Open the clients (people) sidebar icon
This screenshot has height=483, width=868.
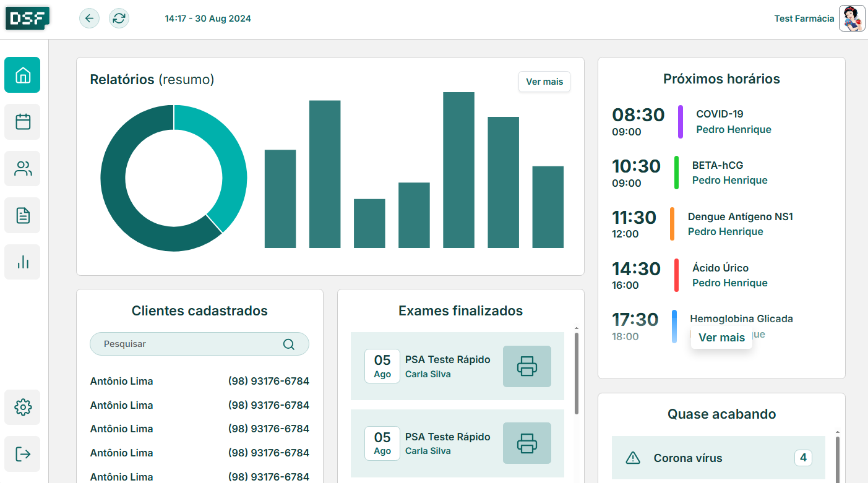tap(22, 169)
